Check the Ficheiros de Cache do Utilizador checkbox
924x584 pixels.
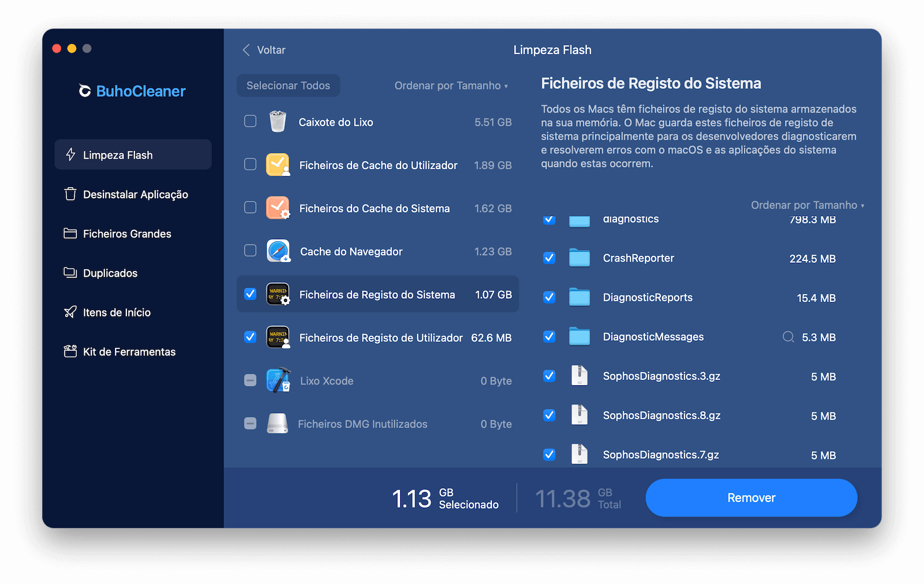[x=250, y=164]
